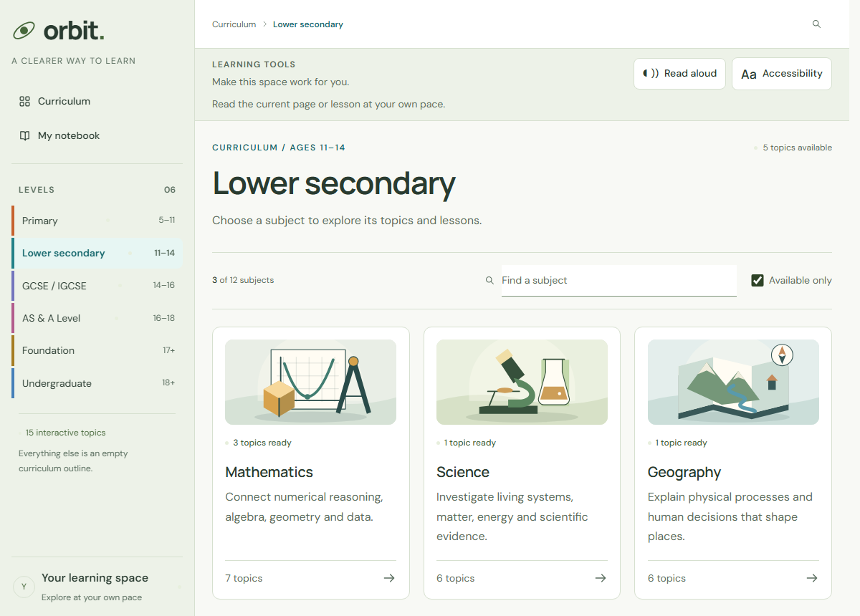
Task: Click "7 topics" in Mathematics card
Action: click(x=244, y=578)
